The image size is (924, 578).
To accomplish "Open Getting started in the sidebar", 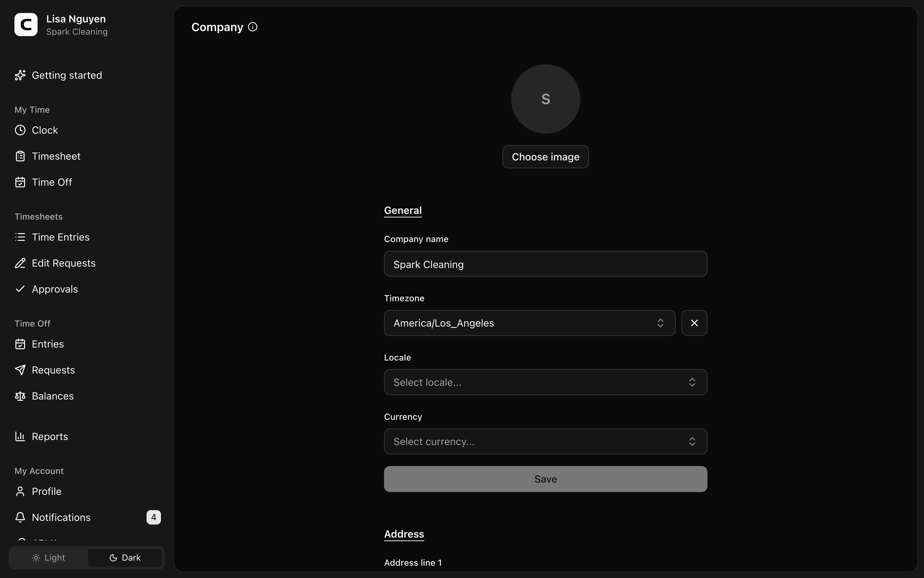I will 87,75.
